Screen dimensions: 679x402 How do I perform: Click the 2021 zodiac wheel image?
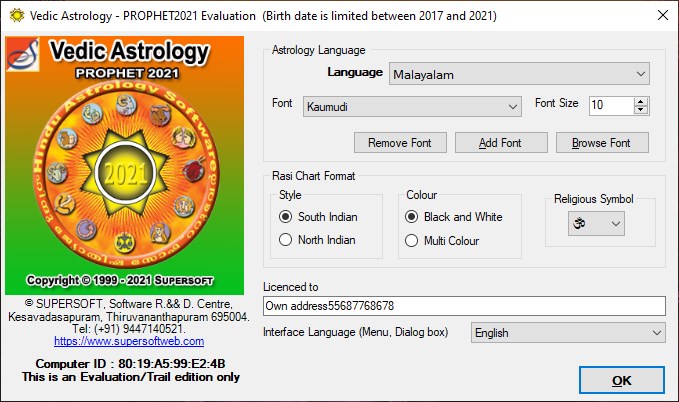tap(126, 173)
